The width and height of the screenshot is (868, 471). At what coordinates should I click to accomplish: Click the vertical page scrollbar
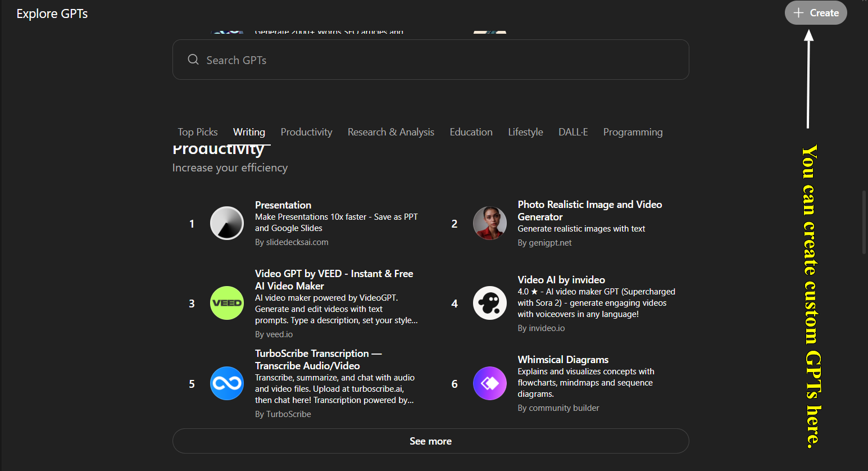coord(864,223)
